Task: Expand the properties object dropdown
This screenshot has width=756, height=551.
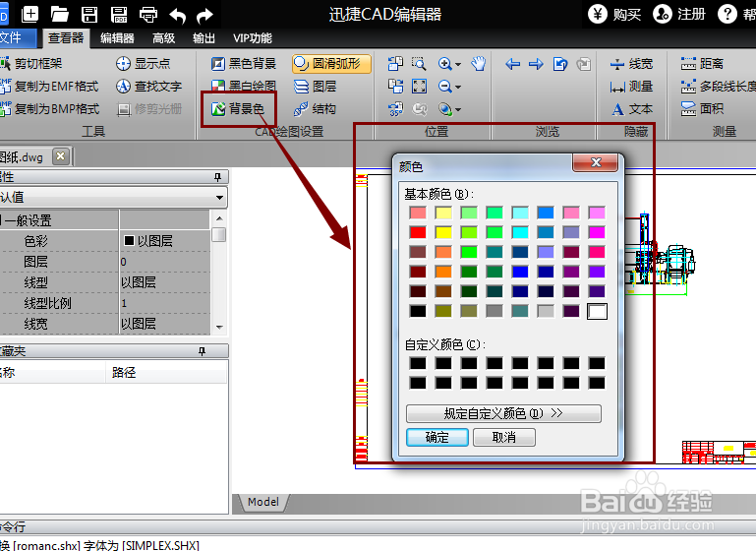Action: tap(219, 198)
